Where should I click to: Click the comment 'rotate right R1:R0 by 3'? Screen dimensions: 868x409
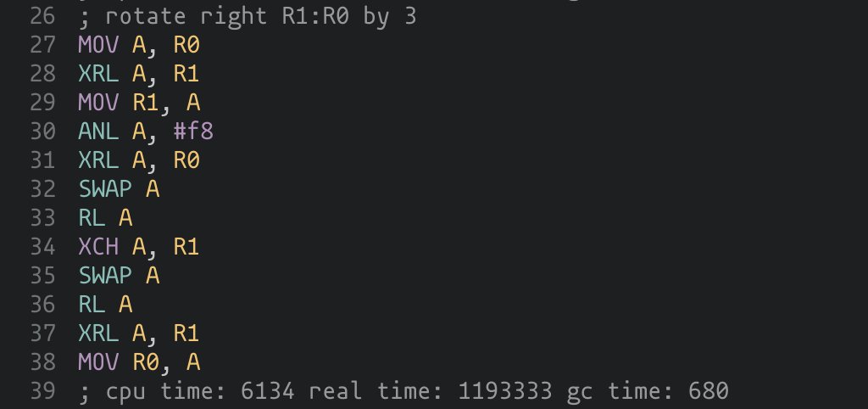(x=261, y=16)
